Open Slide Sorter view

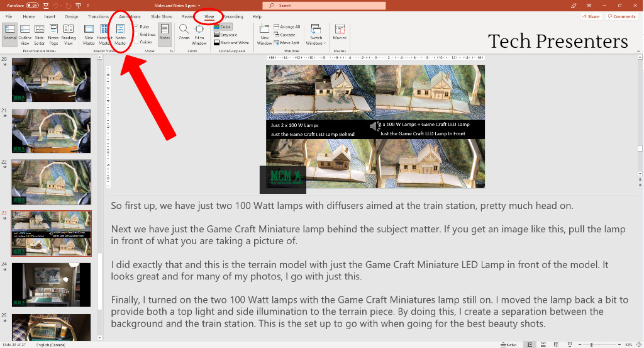[40, 35]
